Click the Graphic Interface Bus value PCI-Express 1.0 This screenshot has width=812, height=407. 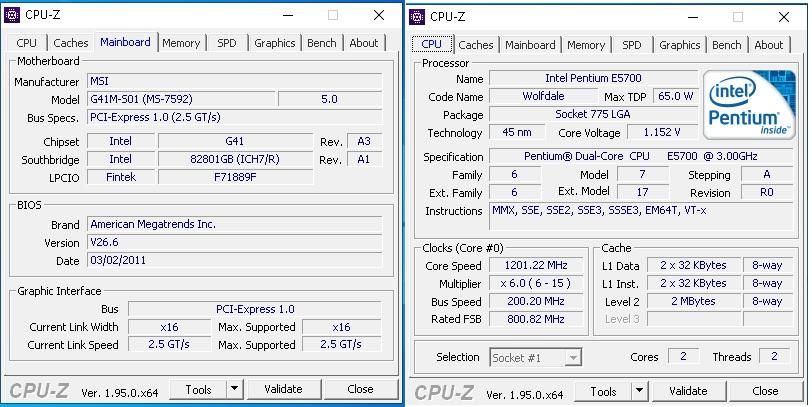(255, 309)
